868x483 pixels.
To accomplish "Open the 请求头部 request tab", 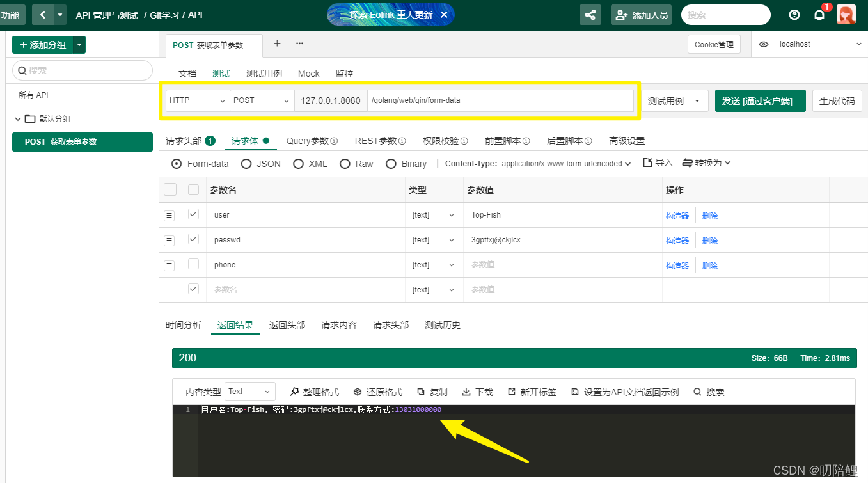I will tap(190, 141).
